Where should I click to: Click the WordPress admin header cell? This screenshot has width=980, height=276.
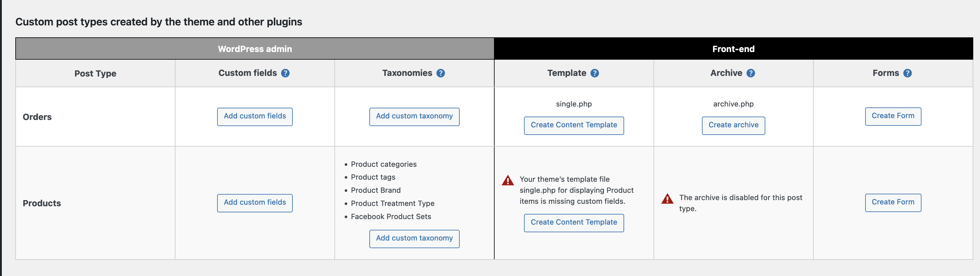pyautogui.click(x=255, y=49)
